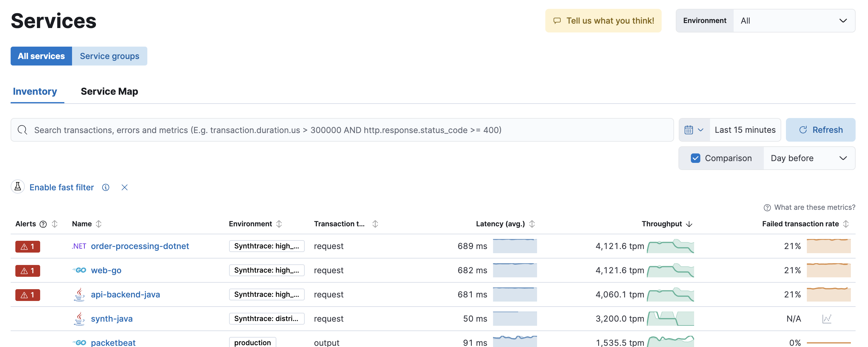Sort by Name column arrows
Screen dimensions: 868x347
pos(98,224)
